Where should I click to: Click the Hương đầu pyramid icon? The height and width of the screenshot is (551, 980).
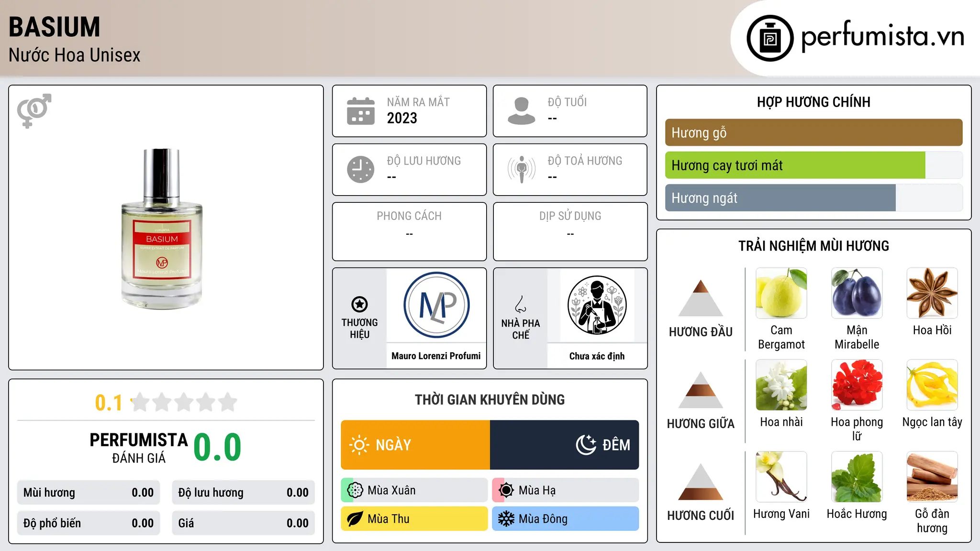701,298
